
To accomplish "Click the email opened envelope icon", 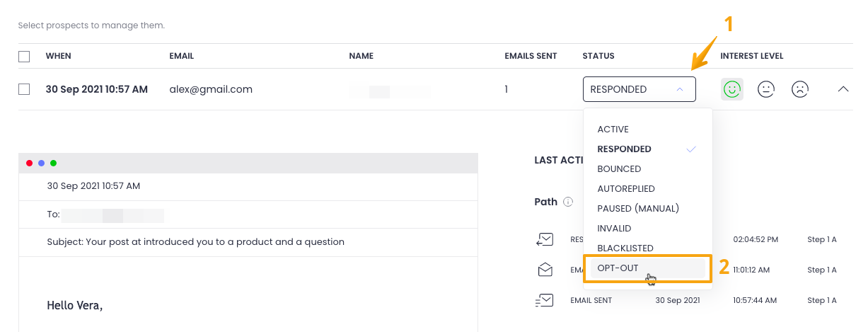I will 545,270.
